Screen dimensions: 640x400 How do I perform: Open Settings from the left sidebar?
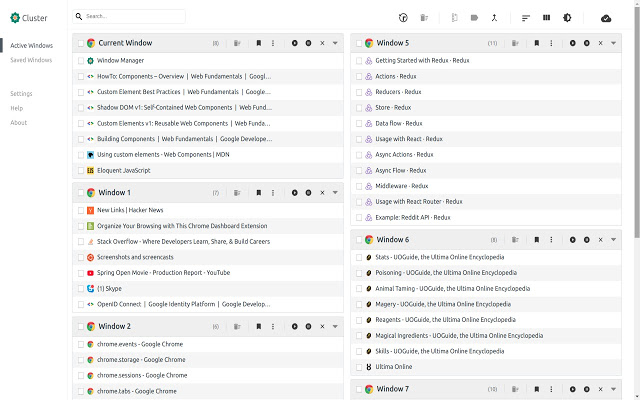coord(21,93)
